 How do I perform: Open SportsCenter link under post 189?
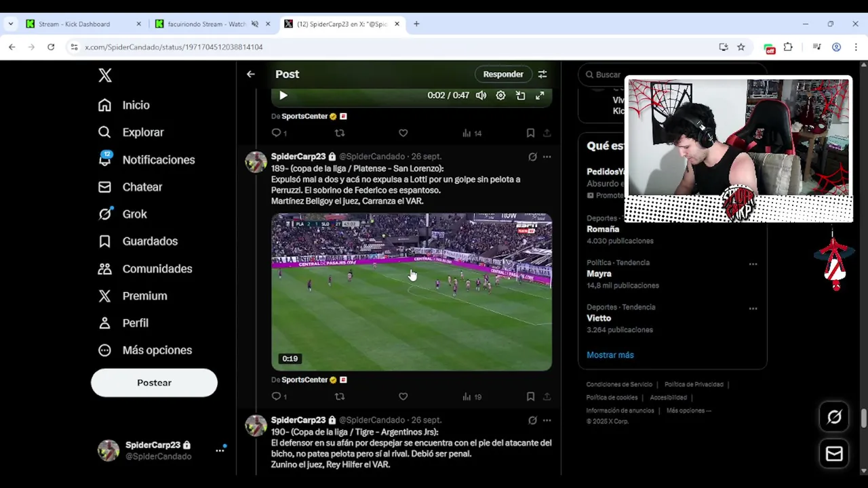point(304,380)
